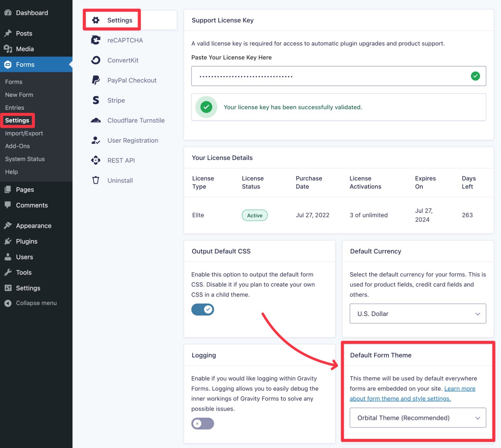Screen dimensions: 501x448
Task: Click the green license validation checkmark
Action: point(475,76)
